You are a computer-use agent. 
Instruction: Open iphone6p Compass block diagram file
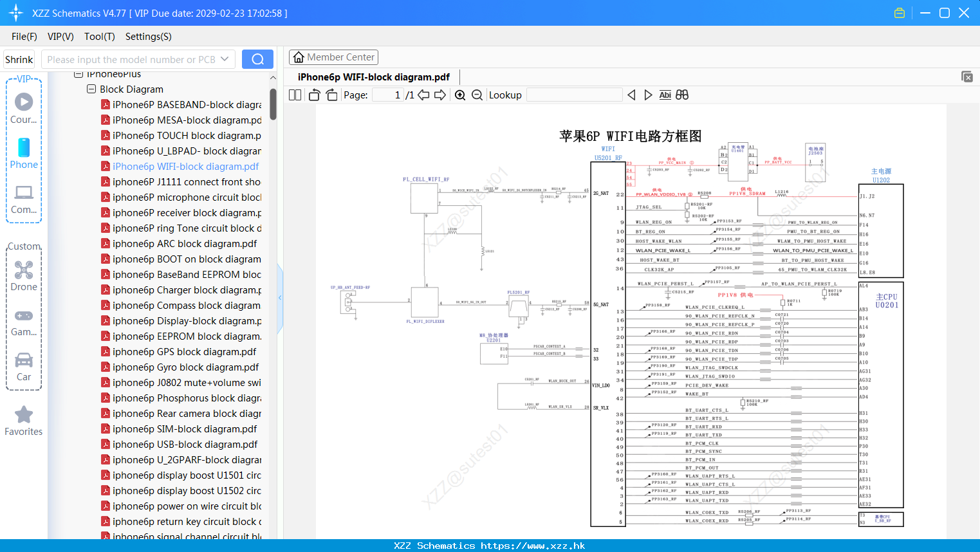pyautogui.click(x=181, y=305)
